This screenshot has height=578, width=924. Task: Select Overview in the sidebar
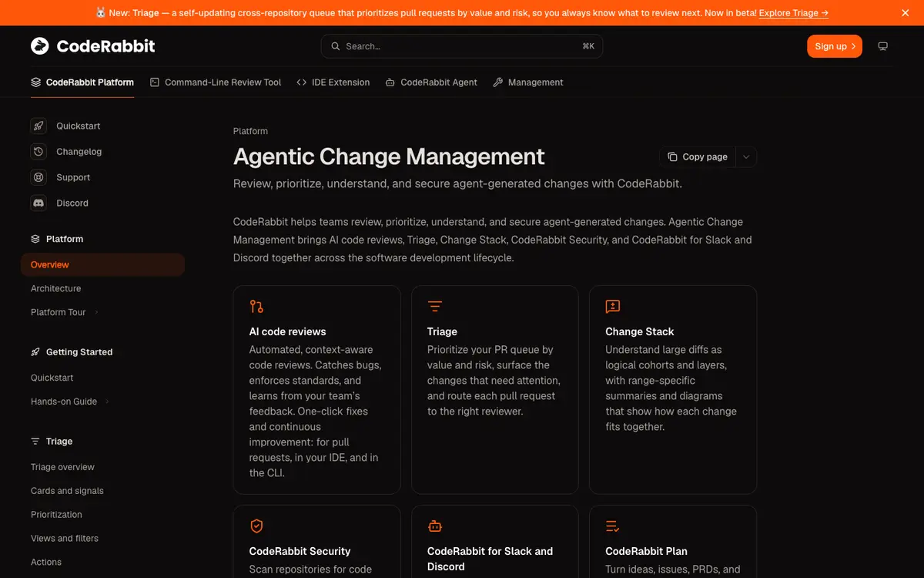[x=103, y=264]
